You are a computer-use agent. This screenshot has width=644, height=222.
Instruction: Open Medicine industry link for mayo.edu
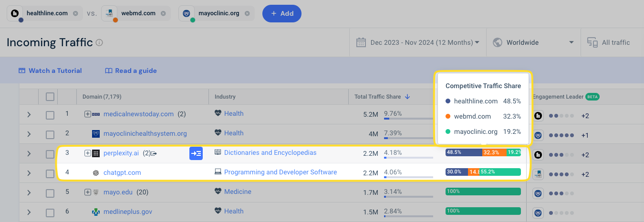click(x=238, y=192)
